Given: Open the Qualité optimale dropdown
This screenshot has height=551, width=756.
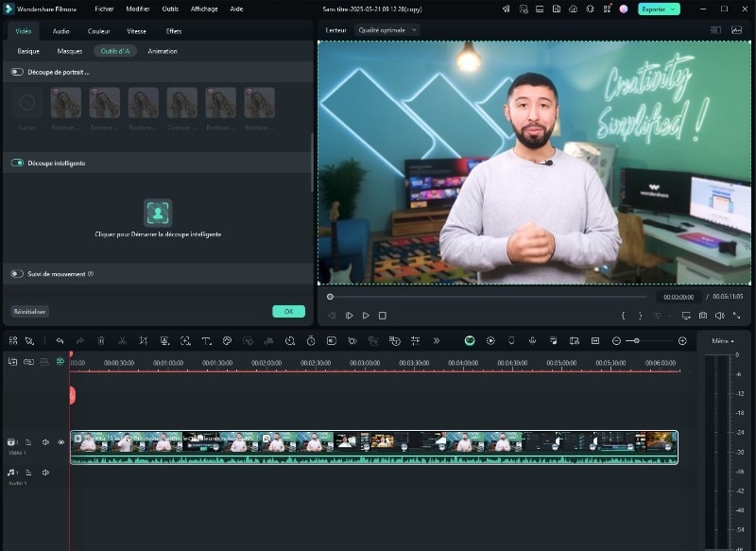Looking at the screenshot, I should (x=387, y=30).
